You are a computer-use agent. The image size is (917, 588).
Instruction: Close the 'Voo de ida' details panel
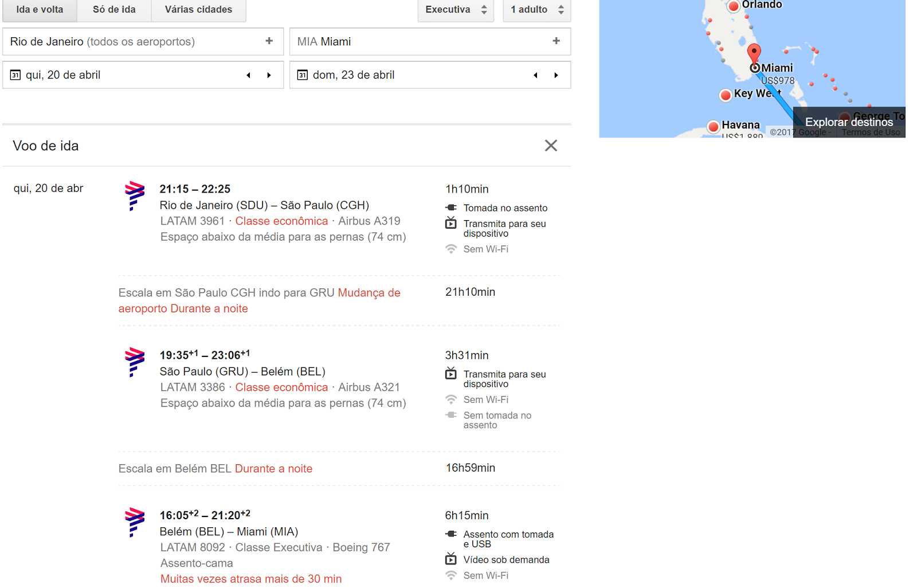(x=551, y=146)
